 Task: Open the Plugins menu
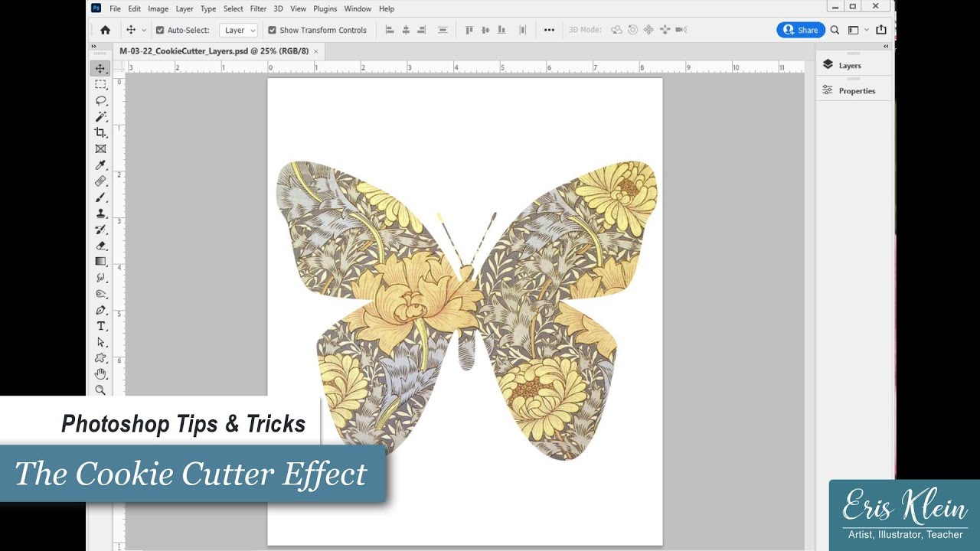tap(325, 8)
